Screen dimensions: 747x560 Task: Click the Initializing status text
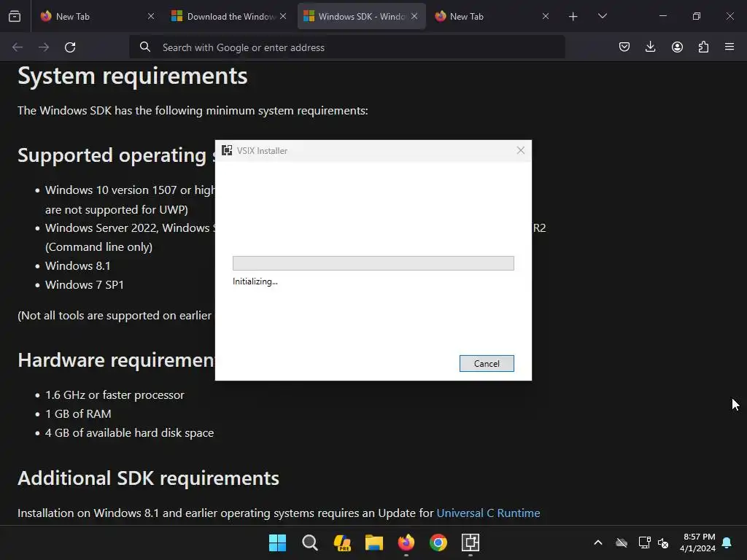pyautogui.click(x=255, y=281)
